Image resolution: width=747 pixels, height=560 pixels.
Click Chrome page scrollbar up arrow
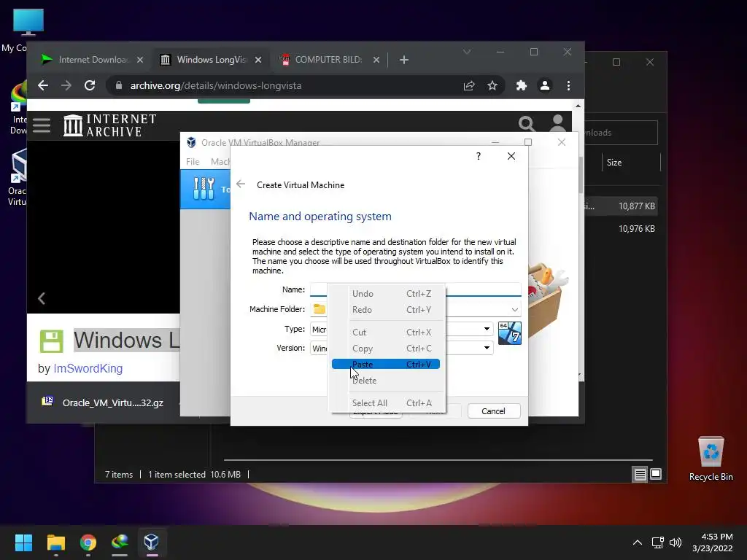point(578,106)
